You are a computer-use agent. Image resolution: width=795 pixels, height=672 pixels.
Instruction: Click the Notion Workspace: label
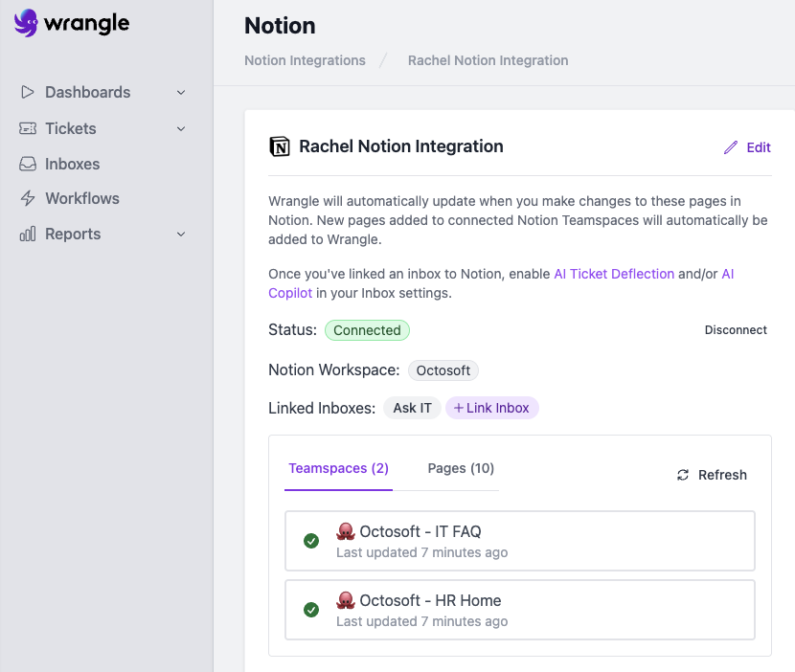point(334,370)
